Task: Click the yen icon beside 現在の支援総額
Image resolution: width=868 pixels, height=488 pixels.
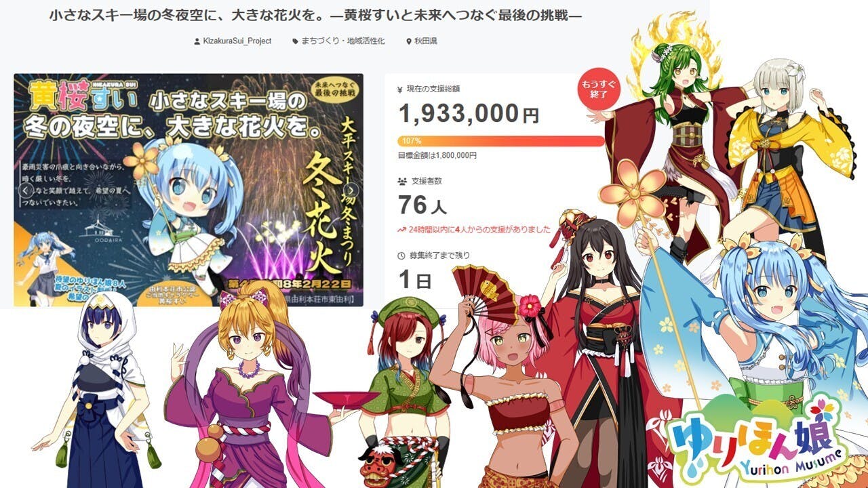Action: pyautogui.click(x=400, y=89)
